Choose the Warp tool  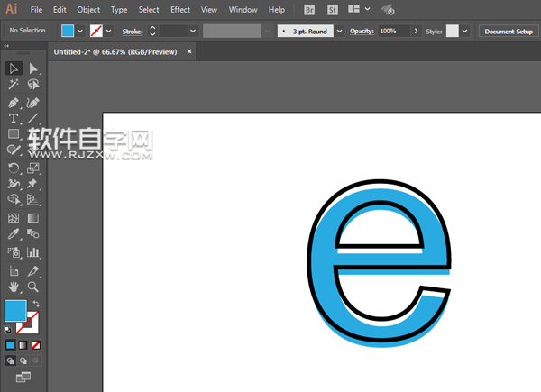point(14,184)
